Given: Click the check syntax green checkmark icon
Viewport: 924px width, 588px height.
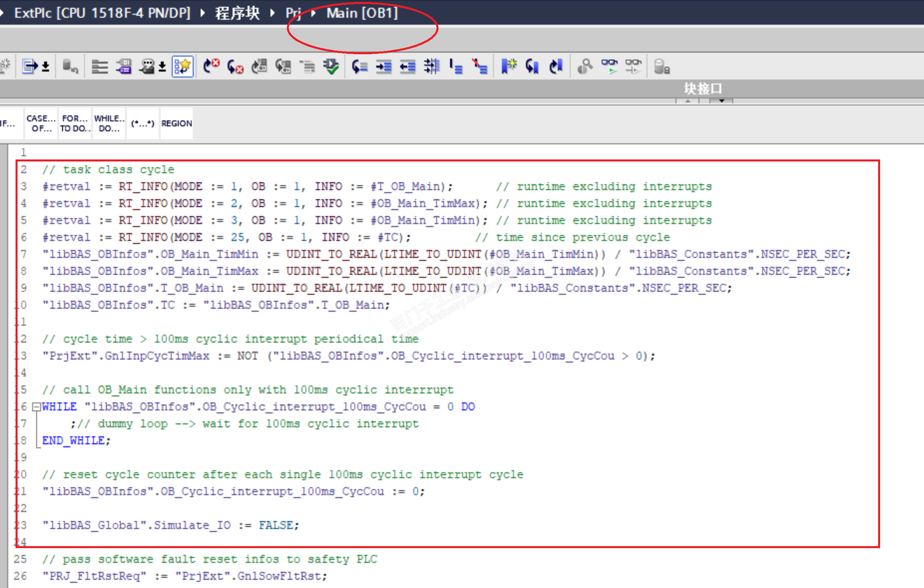Looking at the screenshot, I should tap(331, 66).
